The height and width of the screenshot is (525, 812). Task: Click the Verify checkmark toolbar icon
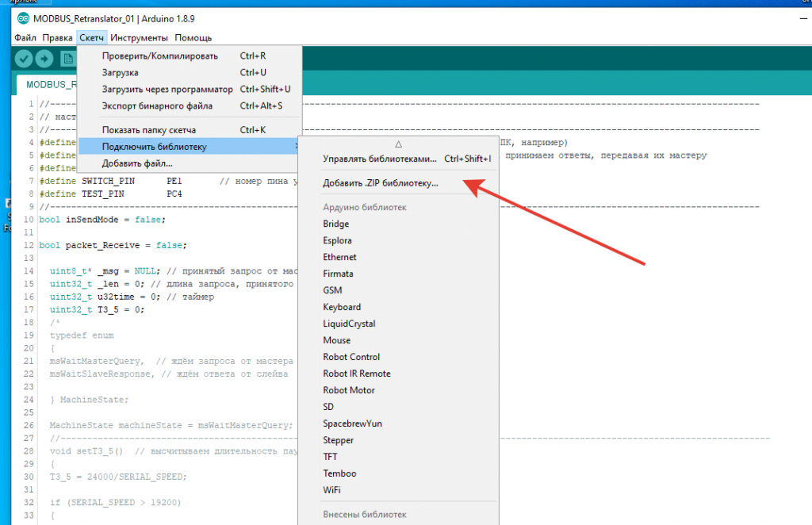(23, 59)
